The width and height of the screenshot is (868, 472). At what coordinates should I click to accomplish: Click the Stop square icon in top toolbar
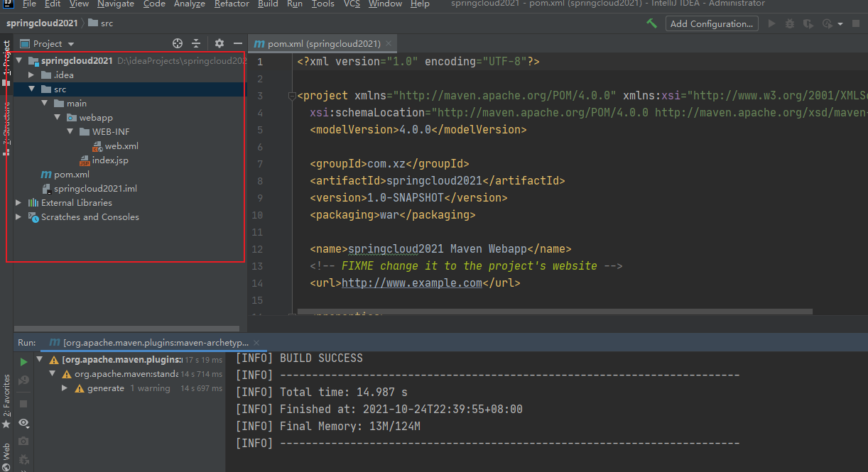click(856, 23)
